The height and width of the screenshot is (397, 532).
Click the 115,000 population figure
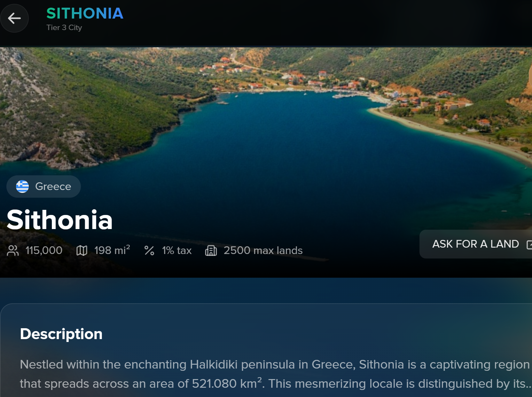(44, 250)
